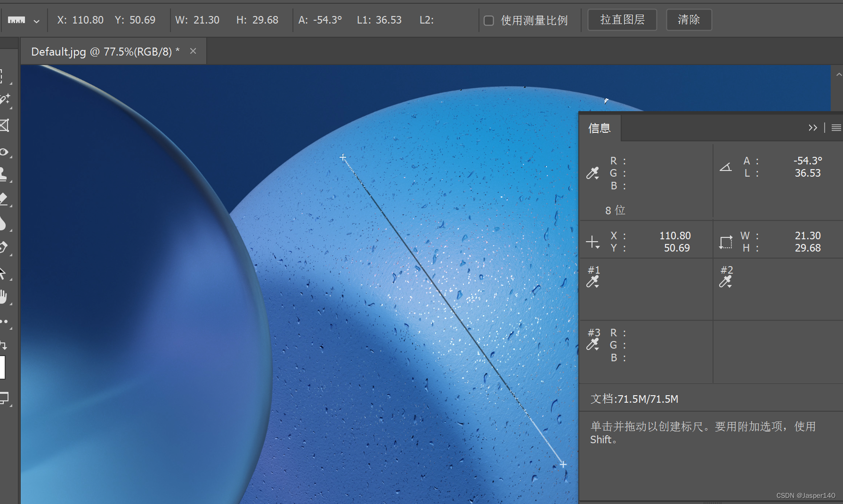Select the Default.jpg document tab
This screenshot has width=843, height=504.
pos(105,52)
